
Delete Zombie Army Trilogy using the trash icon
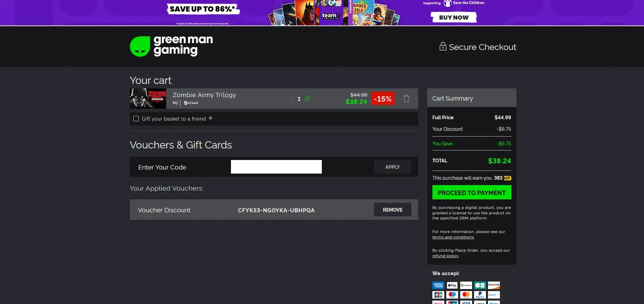click(407, 99)
